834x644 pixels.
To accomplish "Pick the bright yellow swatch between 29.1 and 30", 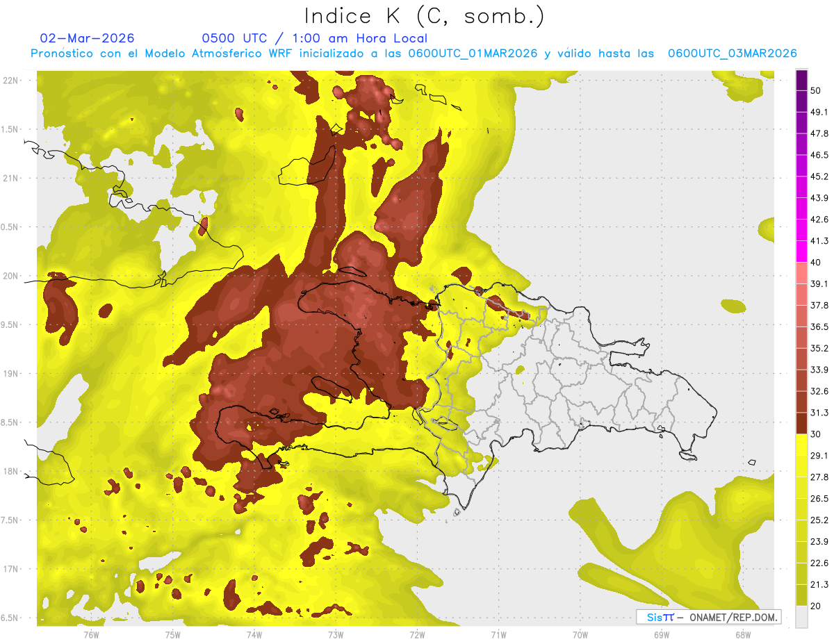I will [801, 445].
